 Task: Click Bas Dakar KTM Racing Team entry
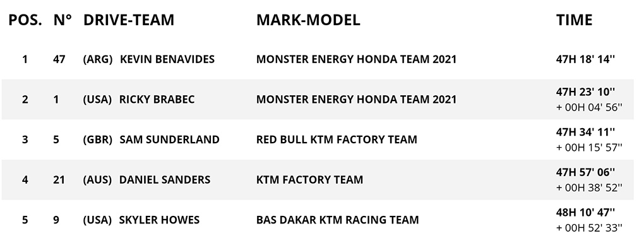pyautogui.click(x=338, y=220)
